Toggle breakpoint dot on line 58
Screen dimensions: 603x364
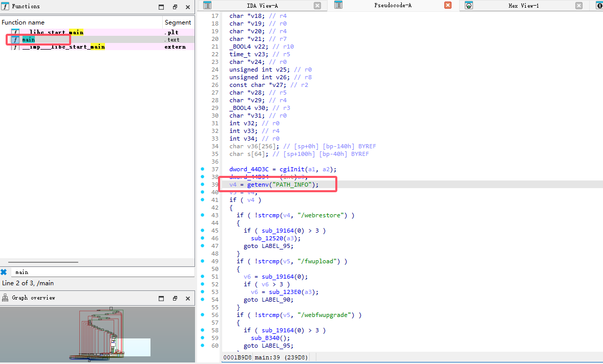(202, 330)
